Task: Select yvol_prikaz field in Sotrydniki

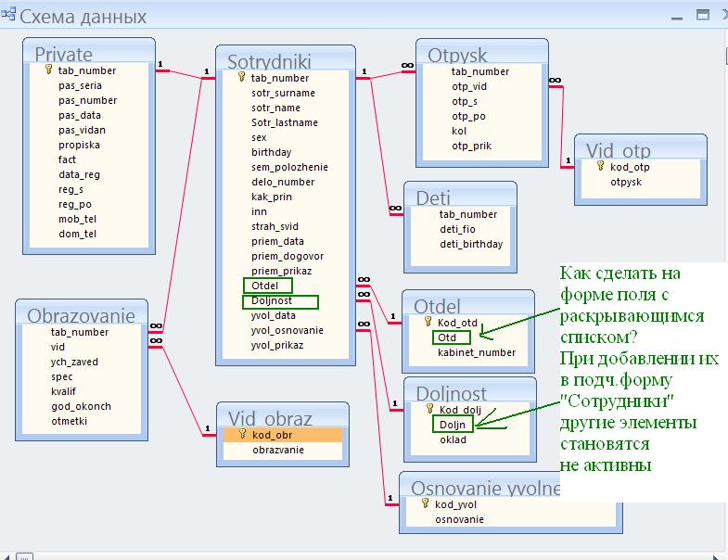Action: [277, 346]
